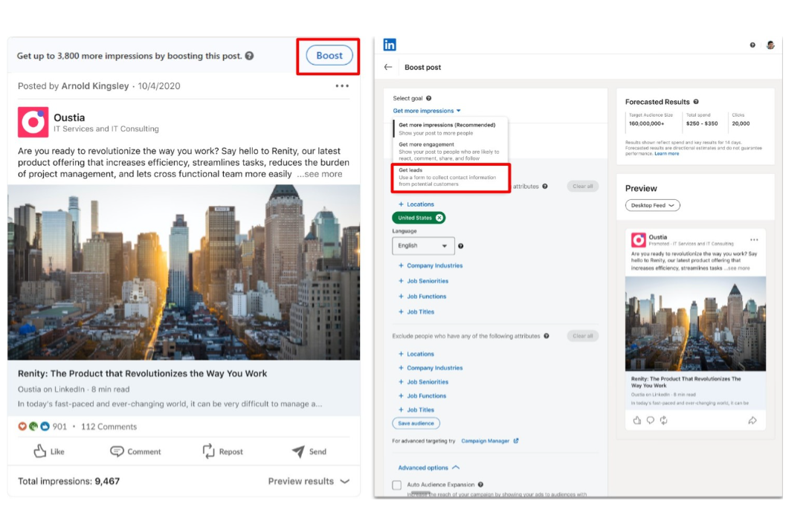The height and width of the screenshot is (530, 812).
Task: Open the Learn more link under Forecasted Results
Action: coord(666,154)
